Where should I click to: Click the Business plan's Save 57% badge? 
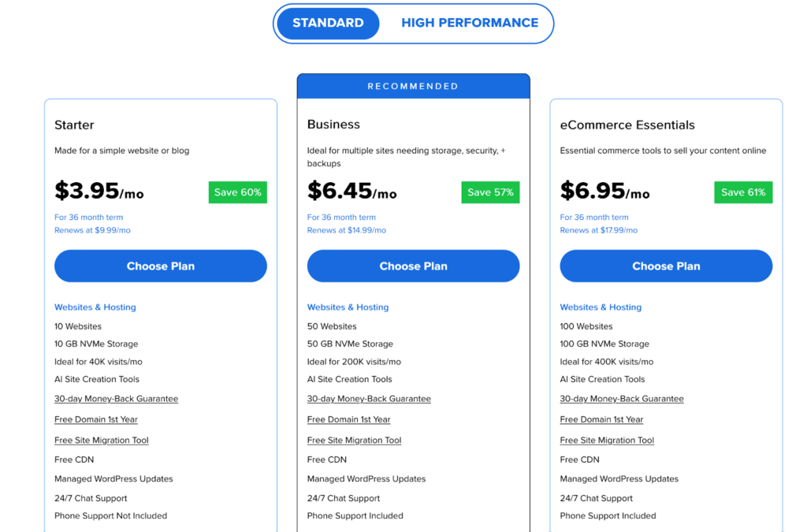pos(490,192)
